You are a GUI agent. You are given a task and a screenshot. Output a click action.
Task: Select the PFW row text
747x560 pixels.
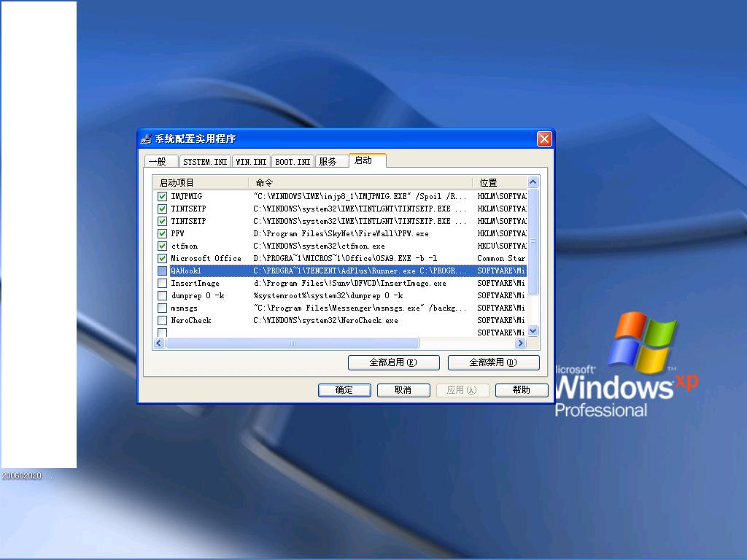pos(177,233)
